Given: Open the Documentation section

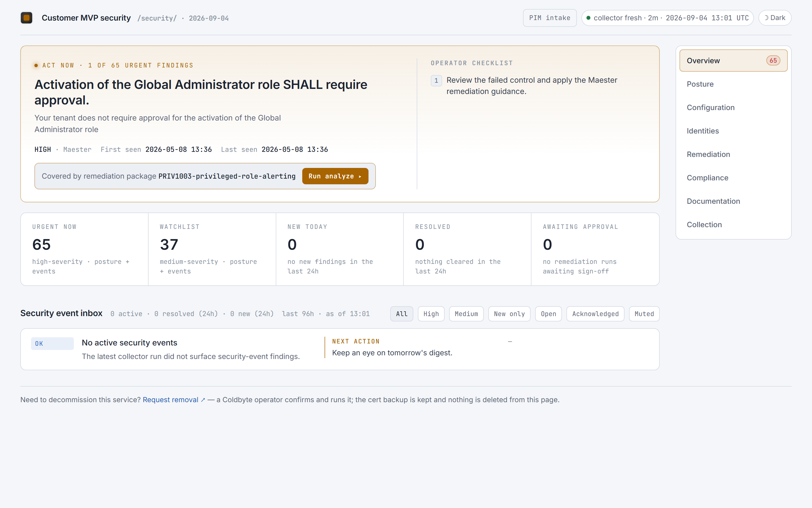Looking at the screenshot, I should tap(734, 201).
